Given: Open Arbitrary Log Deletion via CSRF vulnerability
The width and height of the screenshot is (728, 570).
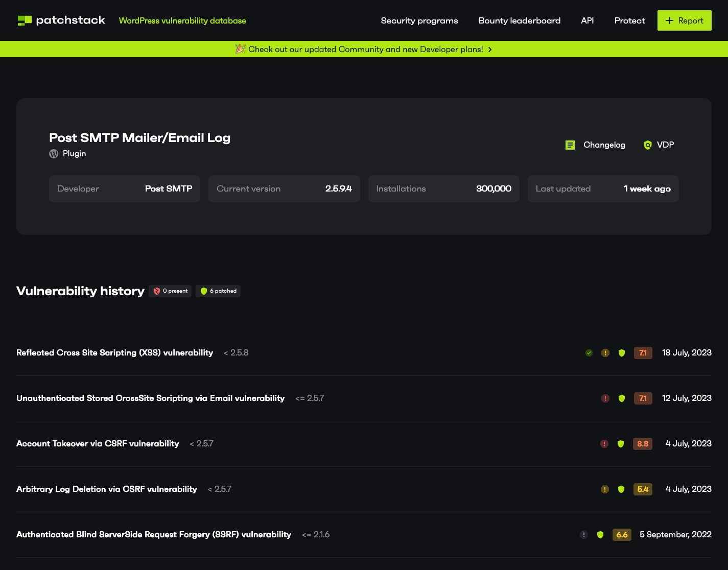Looking at the screenshot, I should [x=106, y=489].
